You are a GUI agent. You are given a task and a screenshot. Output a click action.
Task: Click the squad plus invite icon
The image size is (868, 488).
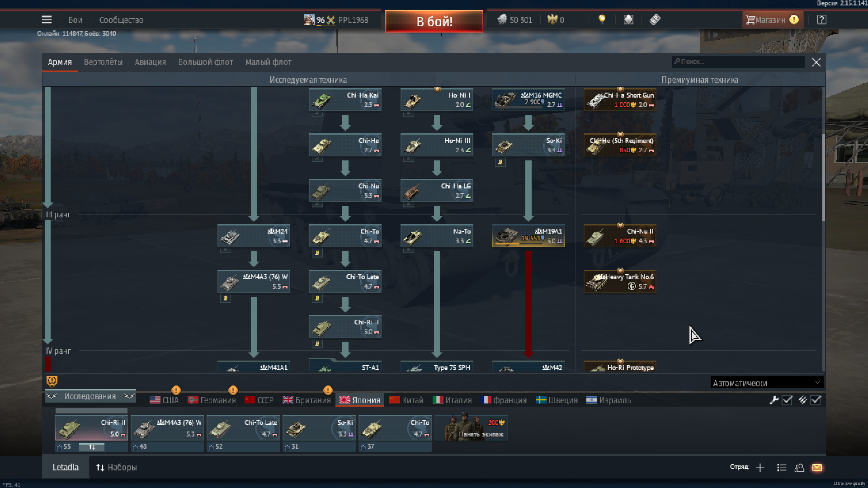pyautogui.click(x=760, y=468)
